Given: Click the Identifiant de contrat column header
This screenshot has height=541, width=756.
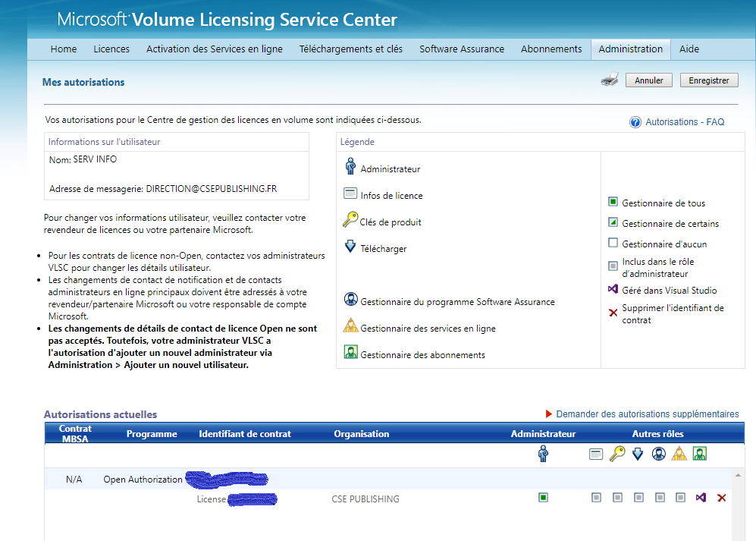Looking at the screenshot, I should click(x=245, y=434).
